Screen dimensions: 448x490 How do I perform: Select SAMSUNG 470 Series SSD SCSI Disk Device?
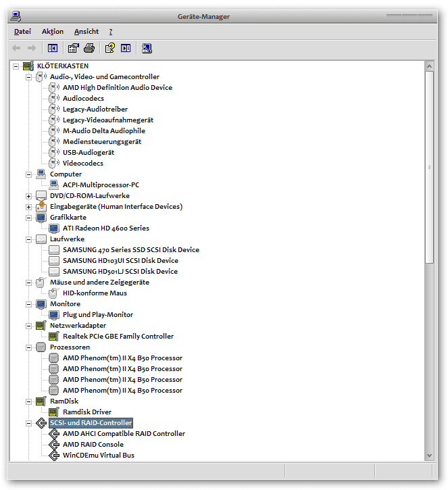pyautogui.click(x=131, y=249)
